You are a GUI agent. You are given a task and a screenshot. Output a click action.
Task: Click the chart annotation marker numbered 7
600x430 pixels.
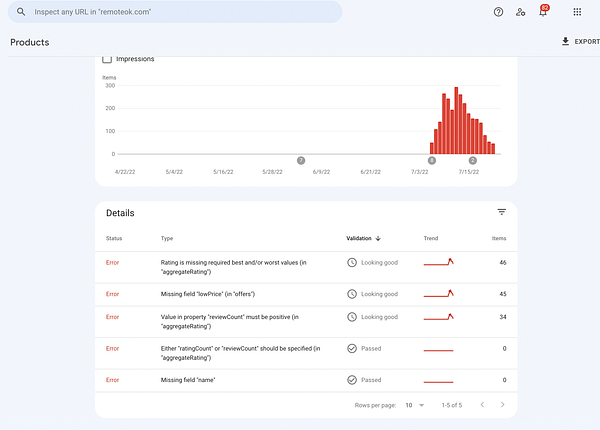(x=301, y=160)
